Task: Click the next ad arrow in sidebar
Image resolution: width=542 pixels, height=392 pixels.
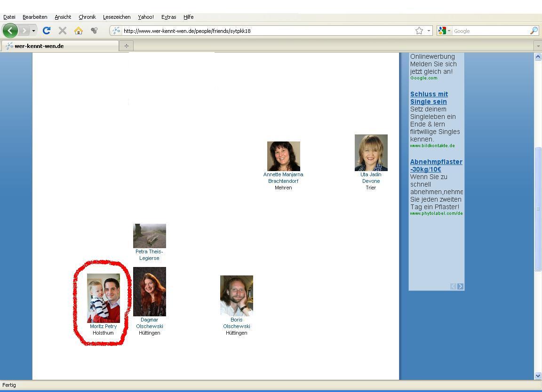Action: [x=460, y=286]
